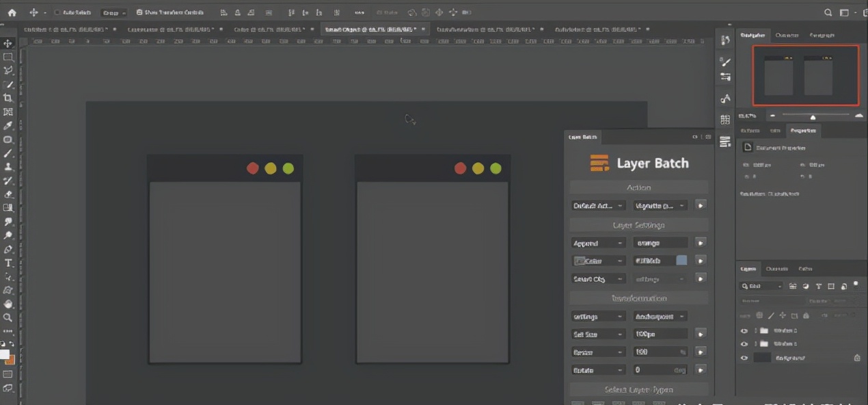Select the Crop tool

[8, 98]
